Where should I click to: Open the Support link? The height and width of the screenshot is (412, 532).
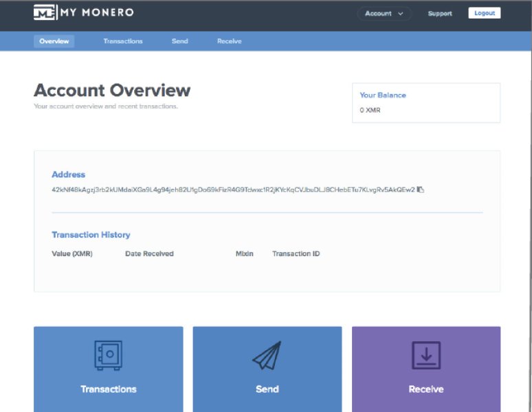[x=440, y=13]
